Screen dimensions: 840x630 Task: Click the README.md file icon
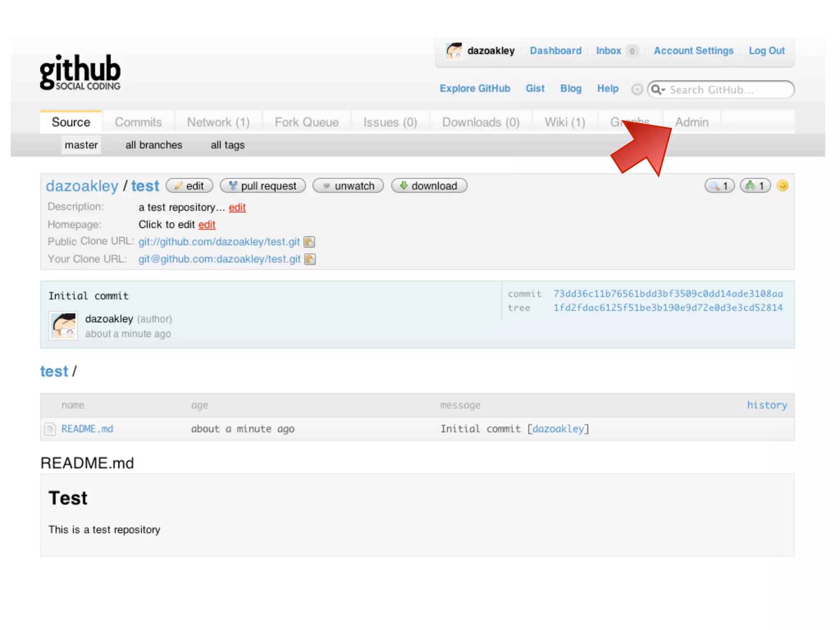pyautogui.click(x=50, y=429)
